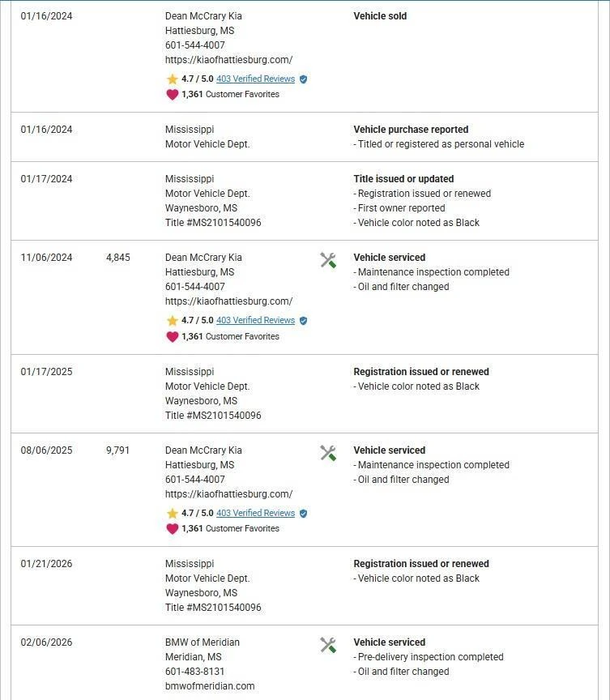Click the wrench icon for the 11/06/2024 service
Image resolution: width=610 pixels, height=700 pixels.
[328, 260]
